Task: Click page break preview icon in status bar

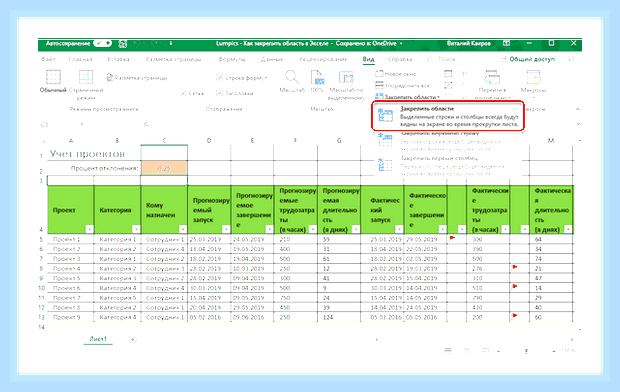Action: click(x=486, y=350)
